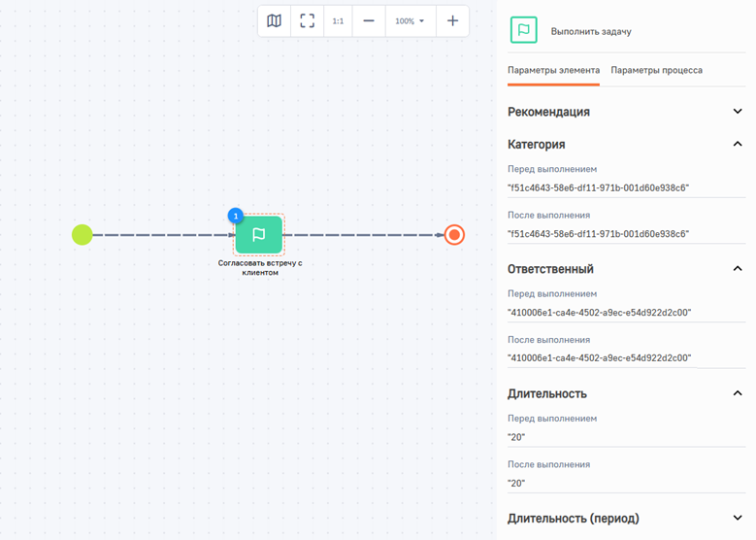Reset zoom with the 1:1 button
Image resolution: width=756 pixels, height=540 pixels.
[338, 20]
